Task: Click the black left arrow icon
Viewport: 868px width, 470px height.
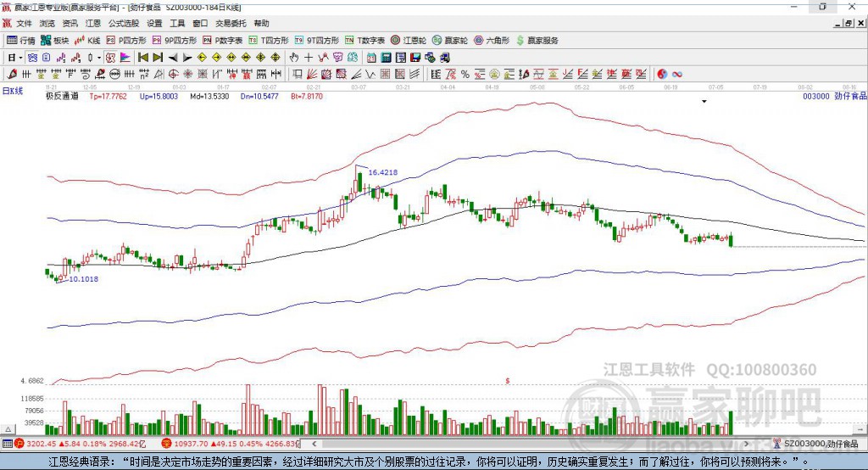Action: click(173, 58)
